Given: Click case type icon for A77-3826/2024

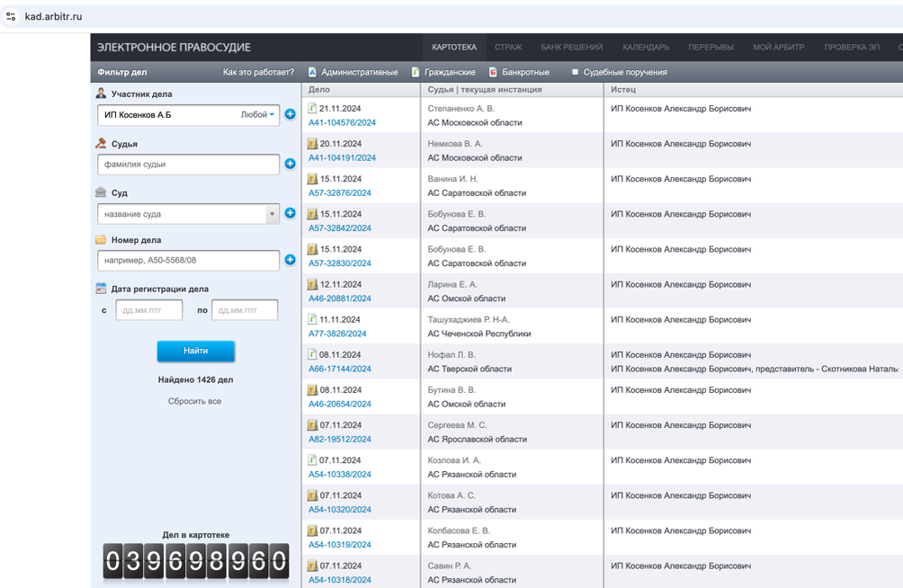Looking at the screenshot, I should [x=312, y=319].
